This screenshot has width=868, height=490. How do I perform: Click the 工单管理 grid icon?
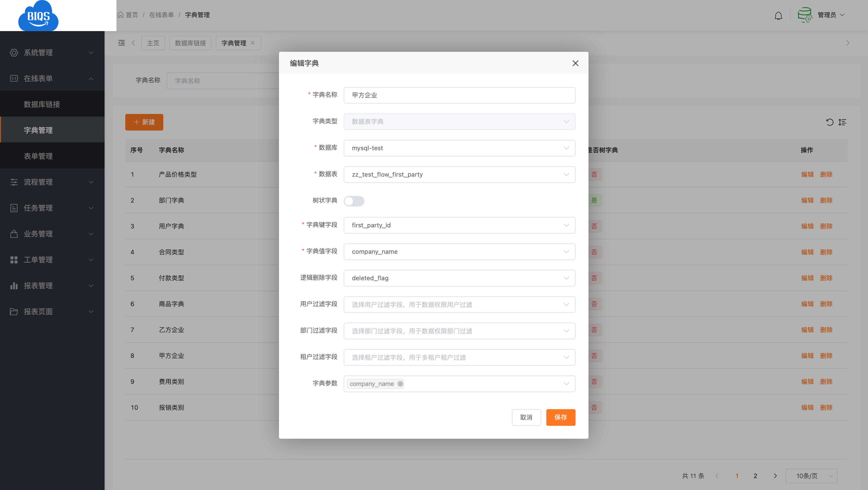click(14, 260)
